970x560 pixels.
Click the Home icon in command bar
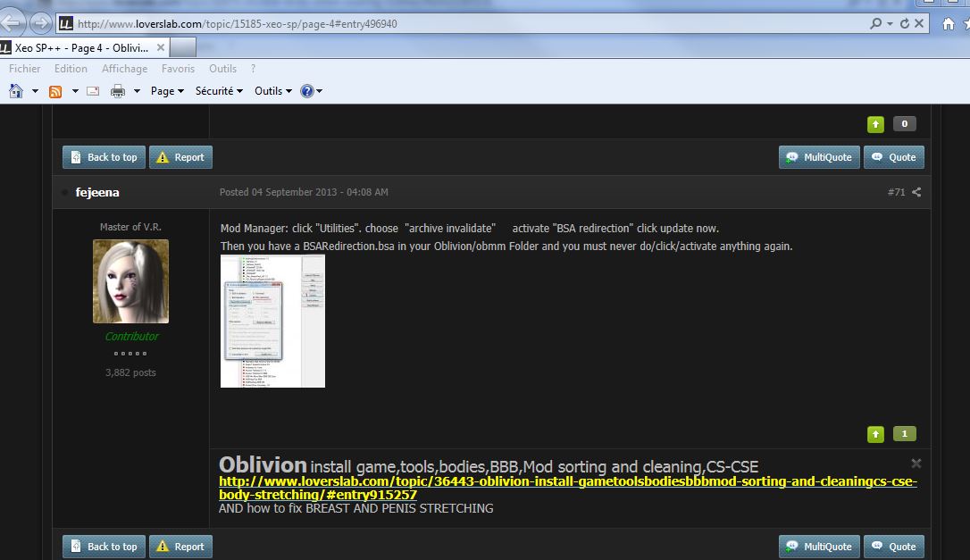15,91
